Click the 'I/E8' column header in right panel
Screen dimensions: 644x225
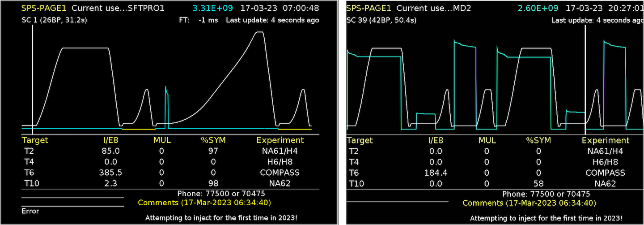(x=436, y=140)
